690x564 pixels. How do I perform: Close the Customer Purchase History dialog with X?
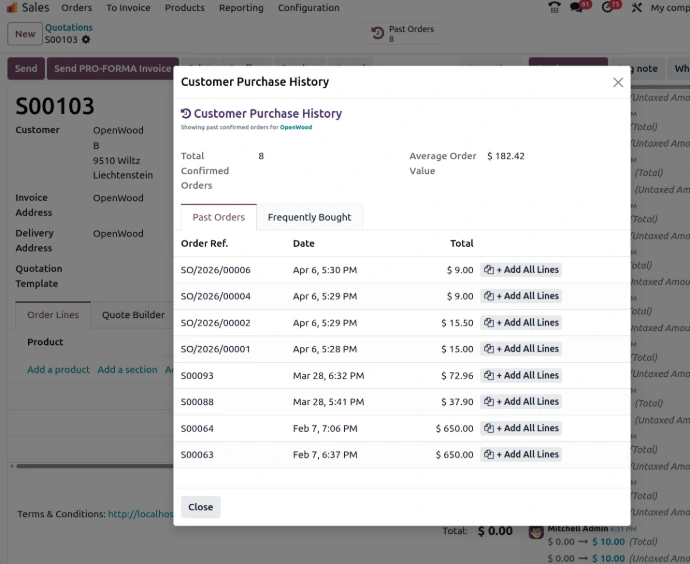tap(617, 83)
